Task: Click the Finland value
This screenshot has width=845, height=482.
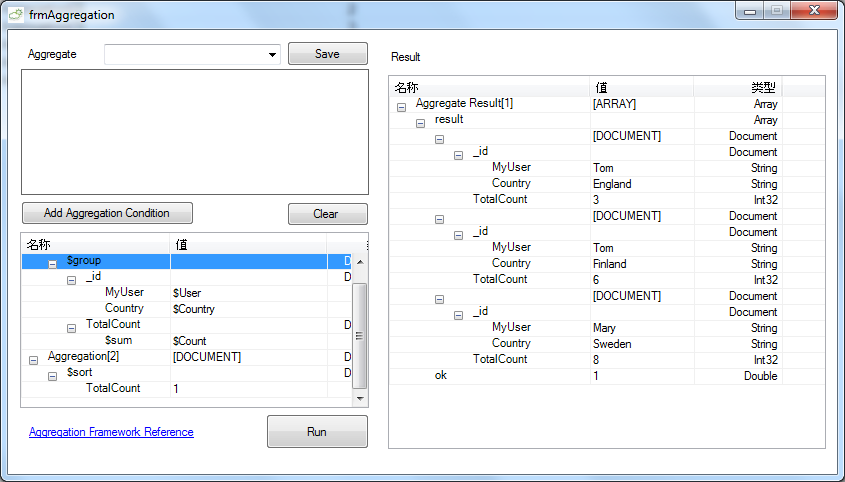Action: pyautogui.click(x=609, y=264)
